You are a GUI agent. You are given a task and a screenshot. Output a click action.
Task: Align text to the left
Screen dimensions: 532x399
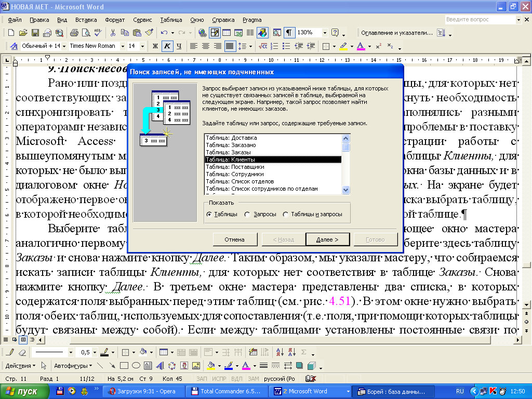(x=193, y=46)
